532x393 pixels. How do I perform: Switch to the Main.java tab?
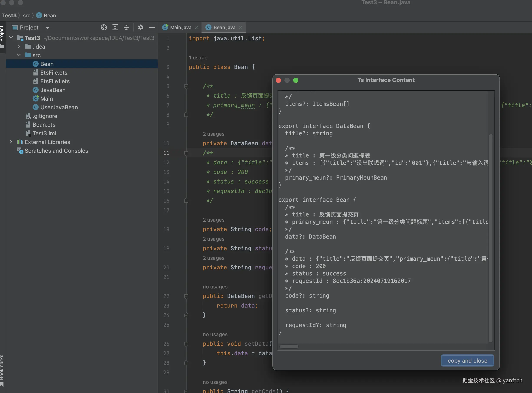pyautogui.click(x=180, y=27)
